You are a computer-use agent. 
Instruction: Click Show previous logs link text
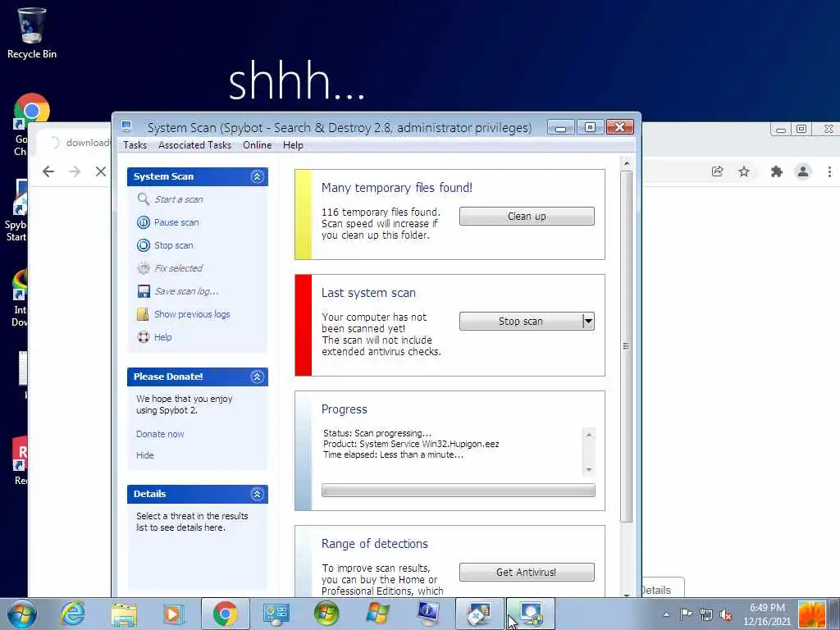(x=192, y=314)
